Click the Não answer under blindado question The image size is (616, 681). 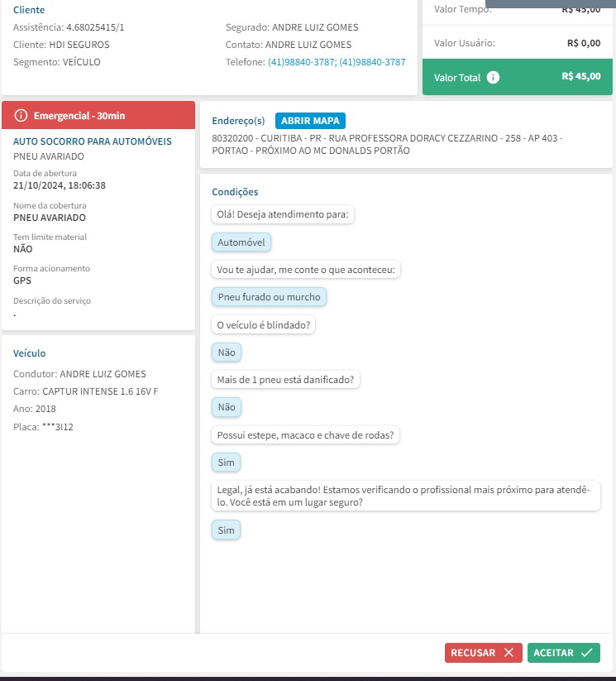coord(227,352)
